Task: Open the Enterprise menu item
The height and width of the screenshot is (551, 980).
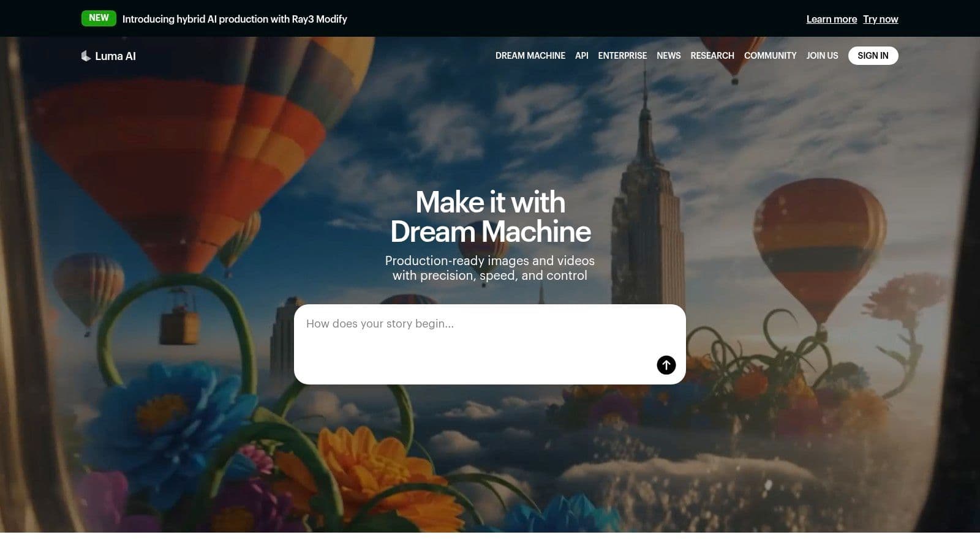Action: 622,56
